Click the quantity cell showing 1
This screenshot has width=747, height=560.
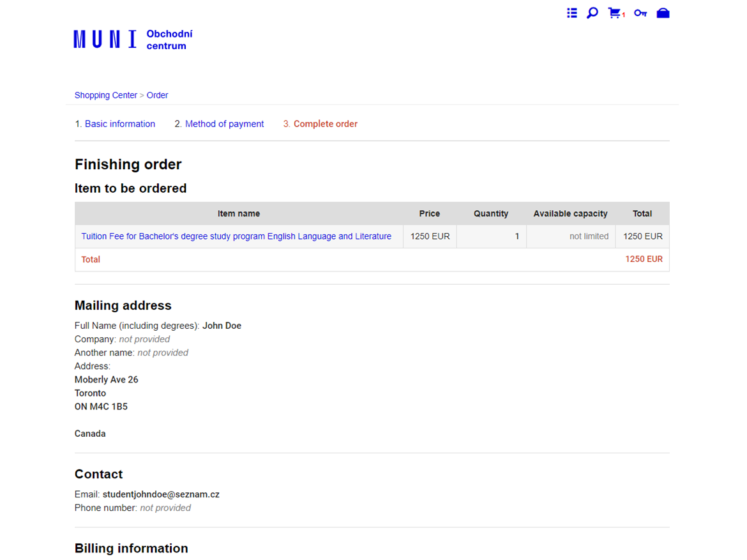point(491,236)
